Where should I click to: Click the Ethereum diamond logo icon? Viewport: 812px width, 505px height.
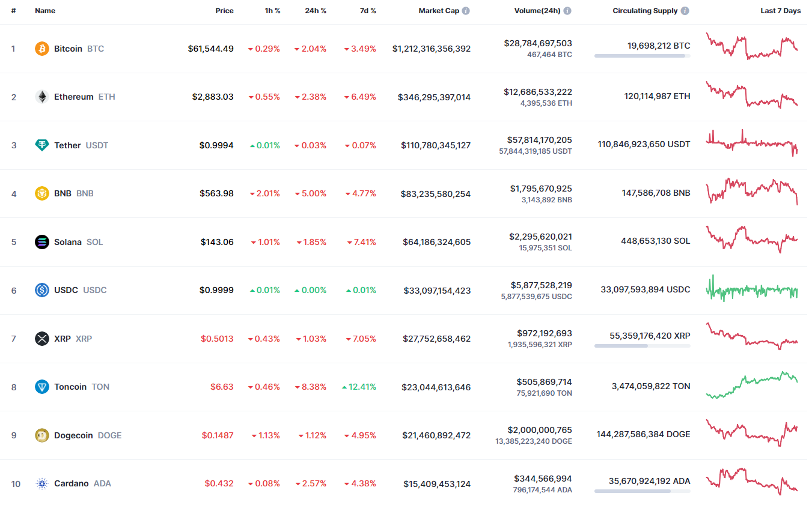click(42, 97)
